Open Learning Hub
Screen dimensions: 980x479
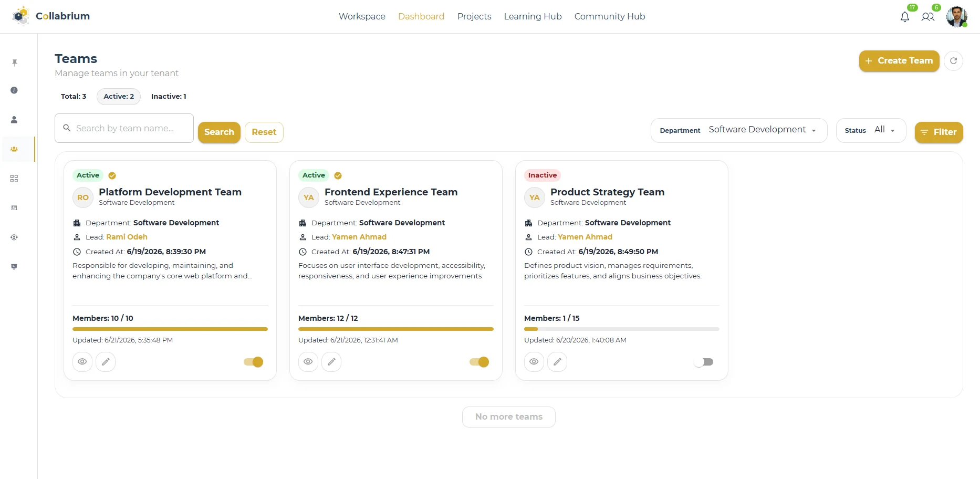pyautogui.click(x=533, y=16)
